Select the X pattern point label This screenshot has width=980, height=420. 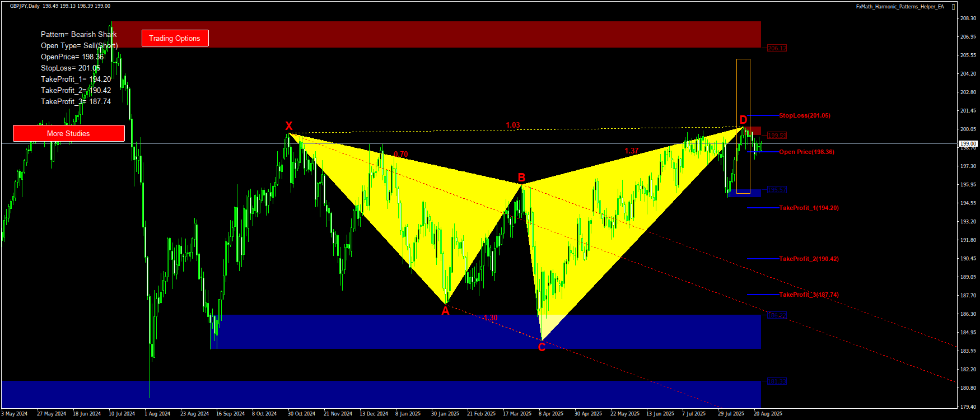pyautogui.click(x=288, y=126)
